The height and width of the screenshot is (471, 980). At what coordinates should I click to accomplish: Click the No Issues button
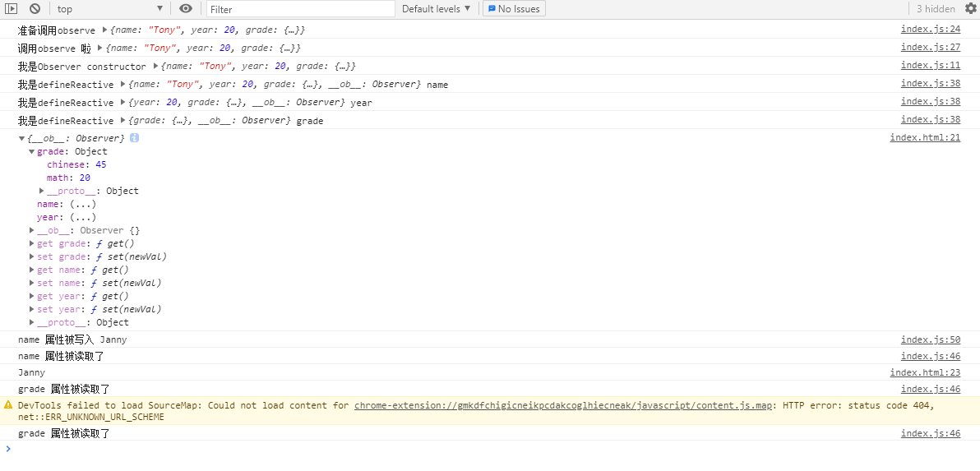[515, 9]
